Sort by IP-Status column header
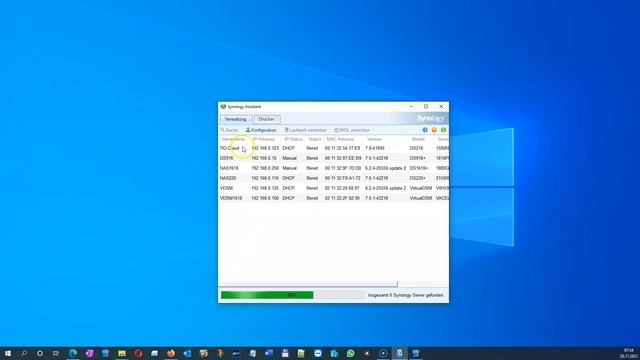Viewport: 640px width, 360px height. (293, 139)
